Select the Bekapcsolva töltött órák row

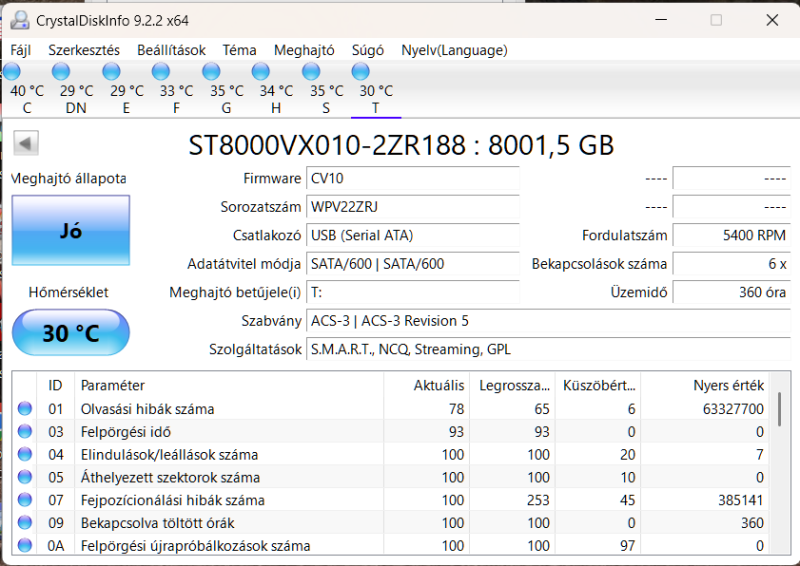(390, 523)
